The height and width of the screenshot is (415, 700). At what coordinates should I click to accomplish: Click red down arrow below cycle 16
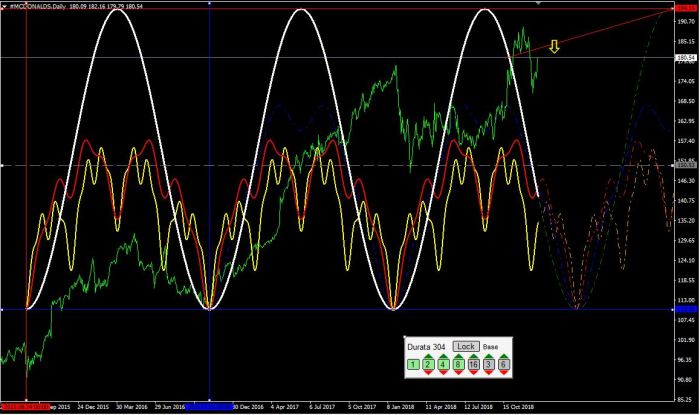(x=474, y=374)
